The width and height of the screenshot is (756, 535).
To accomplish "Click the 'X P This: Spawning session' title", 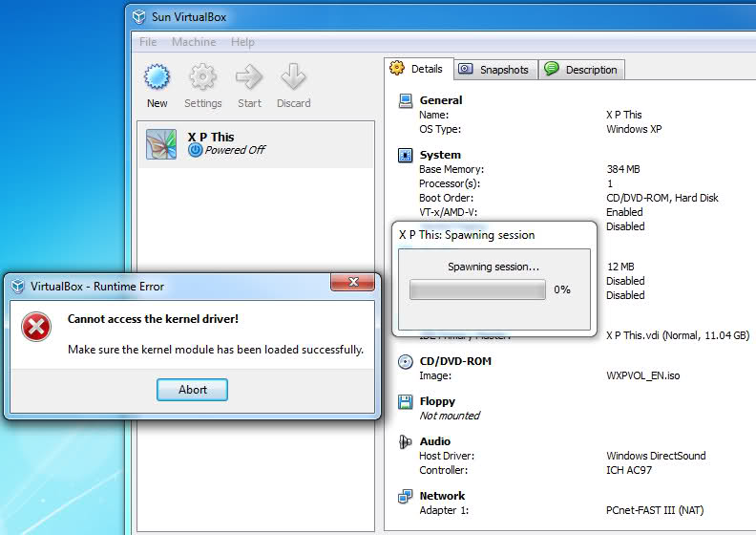I will (467, 235).
